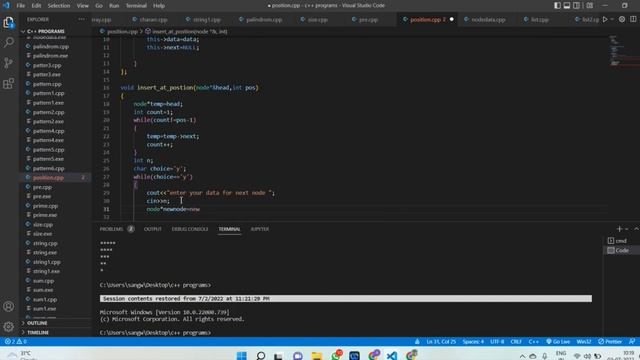
Task: Start Go Live server
Action: tap(558, 342)
